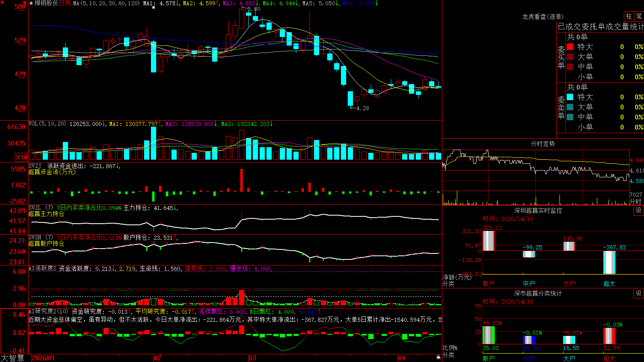Click the 已成交委托单成交量统计 header

click(x=601, y=27)
